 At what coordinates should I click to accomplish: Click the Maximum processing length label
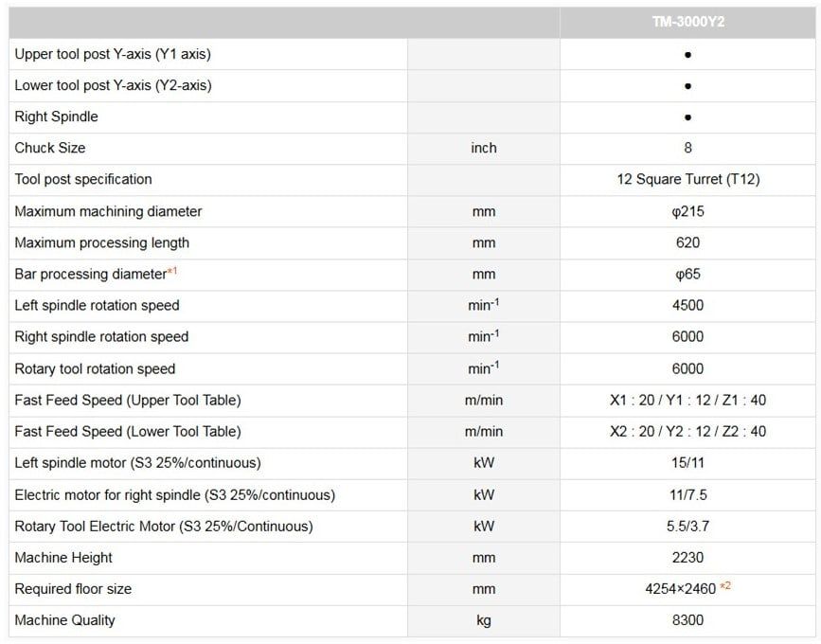(101, 242)
